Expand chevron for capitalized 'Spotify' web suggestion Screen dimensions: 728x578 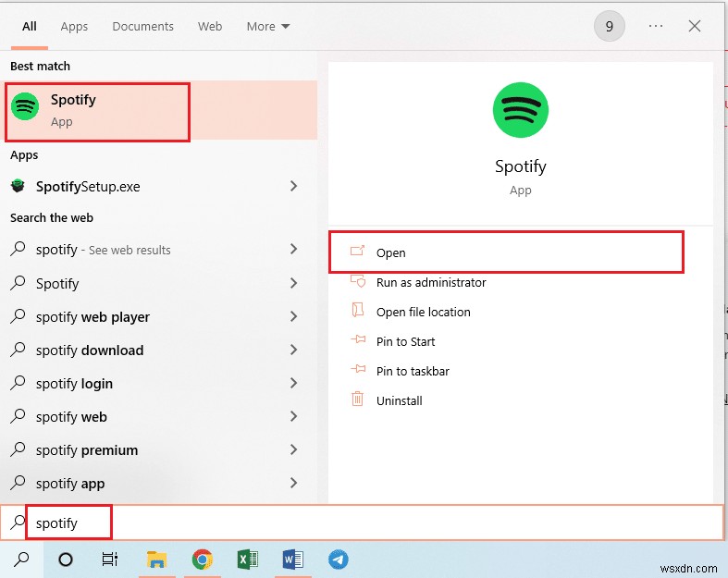(x=293, y=283)
